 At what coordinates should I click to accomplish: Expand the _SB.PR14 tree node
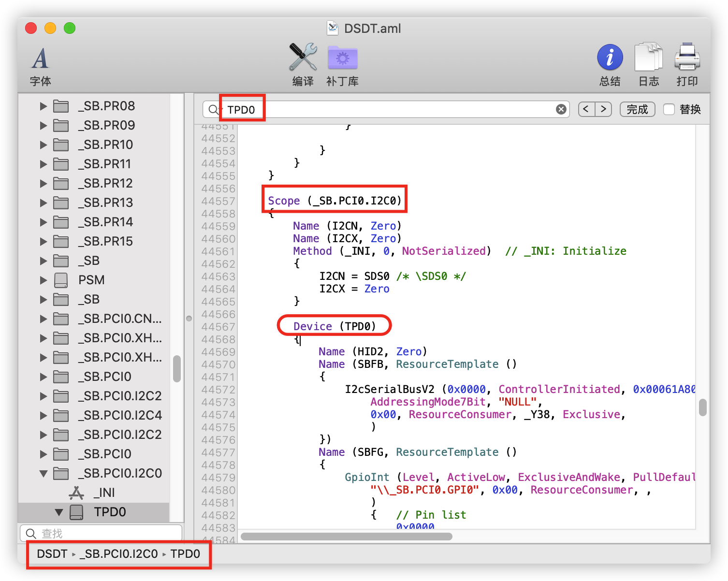44,222
